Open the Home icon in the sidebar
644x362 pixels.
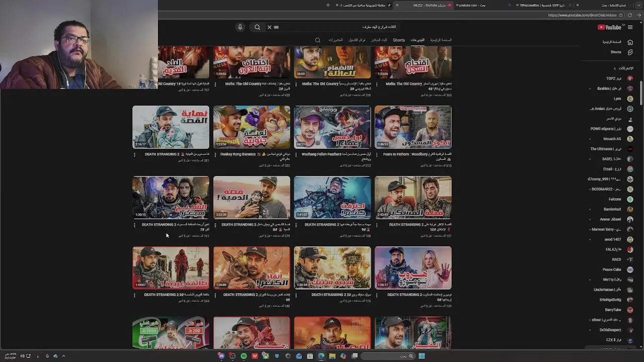pos(630,42)
